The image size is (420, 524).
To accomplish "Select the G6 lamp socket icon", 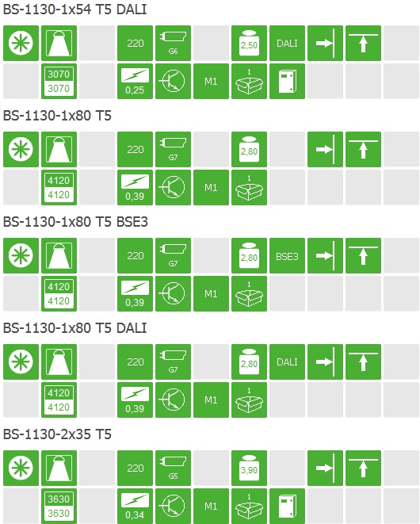I will pyautogui.click(x=173, y=43).
